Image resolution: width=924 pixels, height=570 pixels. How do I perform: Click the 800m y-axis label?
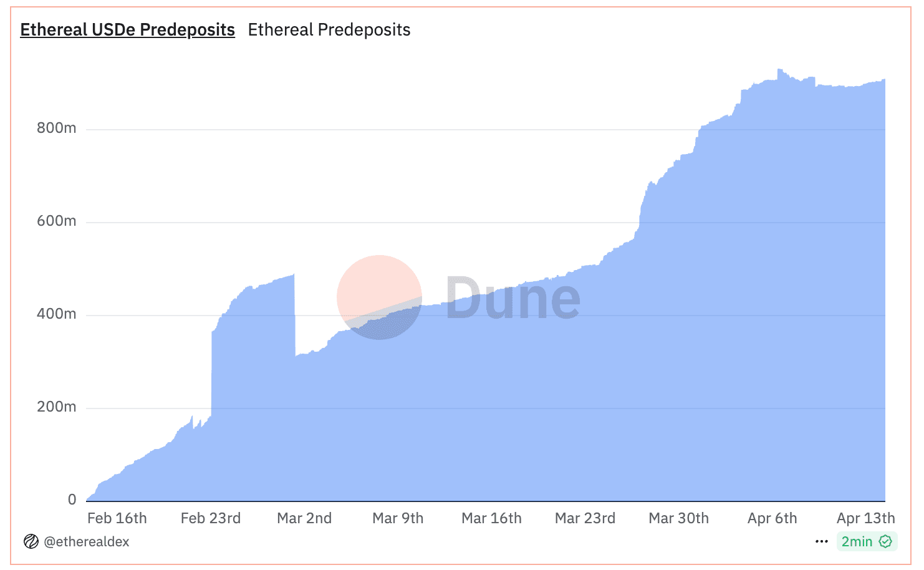pos(57,128)
